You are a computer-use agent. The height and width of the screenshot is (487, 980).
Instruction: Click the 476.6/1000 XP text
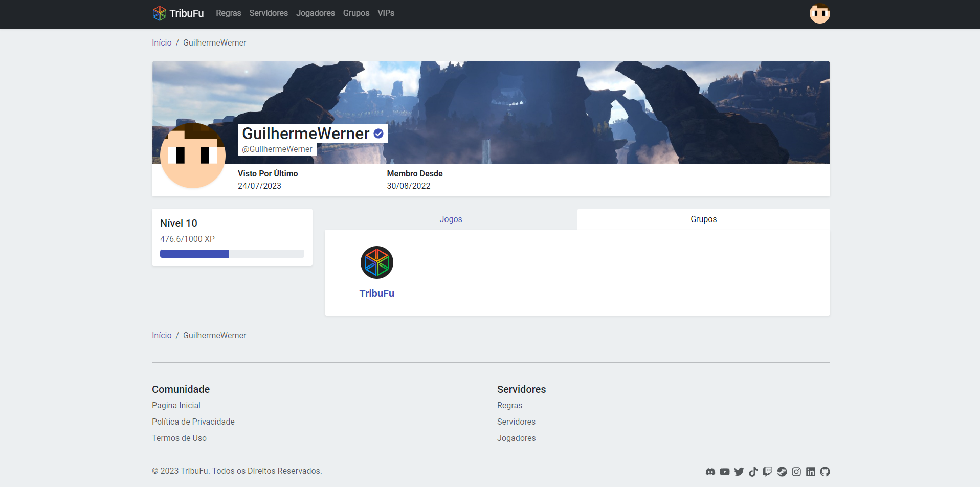tap(187, 239)
